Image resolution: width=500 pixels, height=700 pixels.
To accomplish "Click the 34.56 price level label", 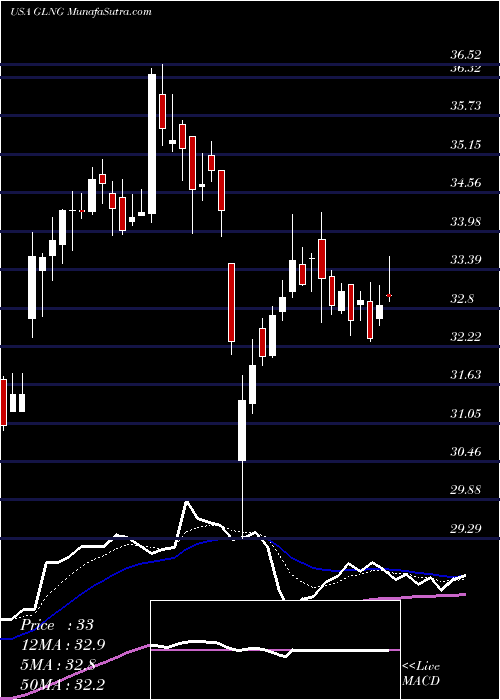I will pyautogui.click(x=466, y=183).
